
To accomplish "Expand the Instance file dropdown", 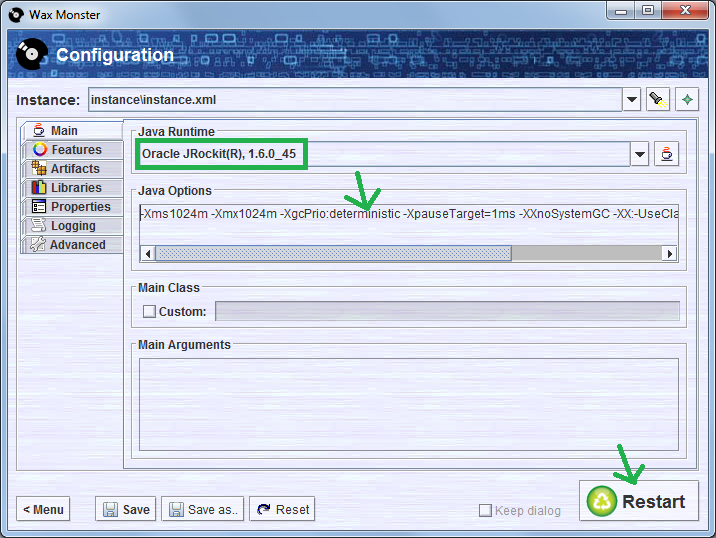I will [x=632, y=100].
